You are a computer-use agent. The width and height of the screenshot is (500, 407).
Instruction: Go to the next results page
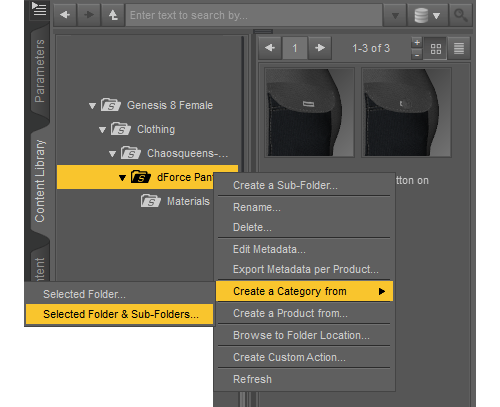[x=320, y=48]
